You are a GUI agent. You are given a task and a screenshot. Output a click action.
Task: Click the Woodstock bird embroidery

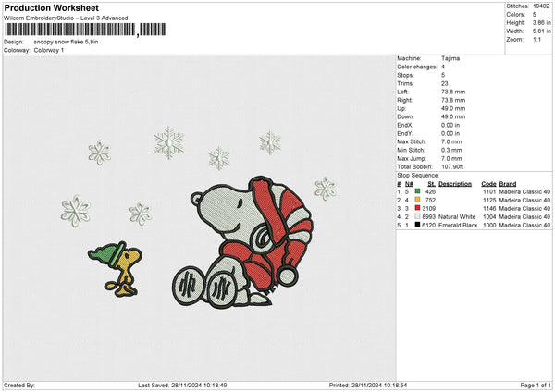(115, 269)
